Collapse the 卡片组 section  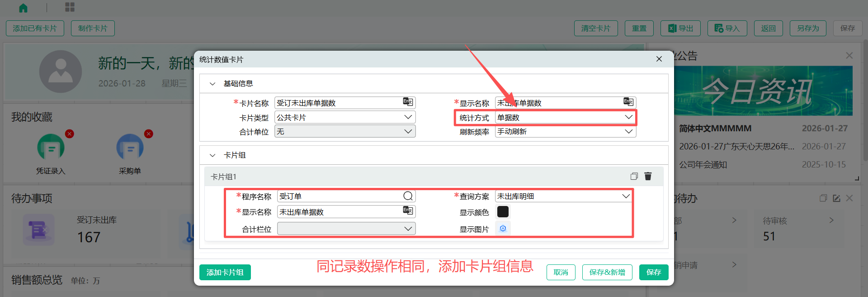(x=212, y=155)
